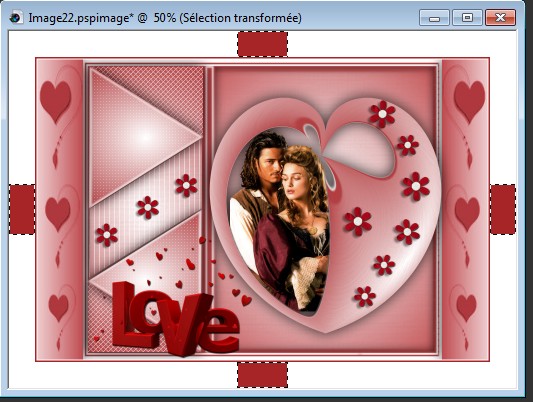Maximize the Image22.pspimage document window
This screenshot has width=533, height=402.
pos(467,17)
